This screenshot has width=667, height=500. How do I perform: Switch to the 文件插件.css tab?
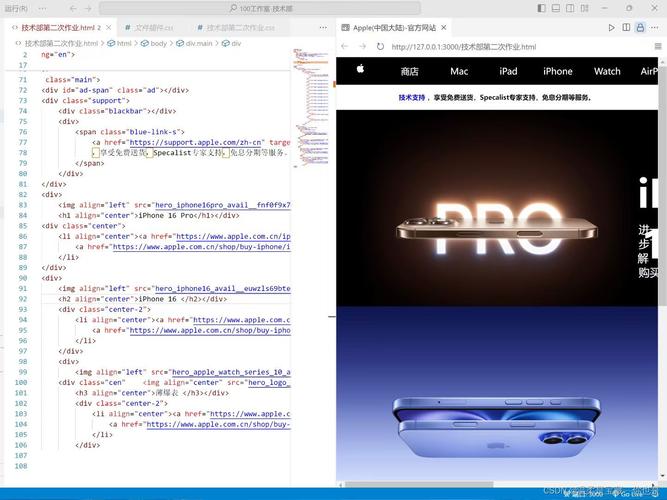(153, 28)
